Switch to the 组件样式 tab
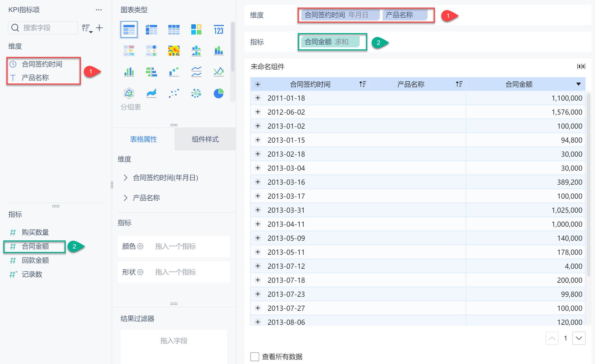 pos(205,139)
